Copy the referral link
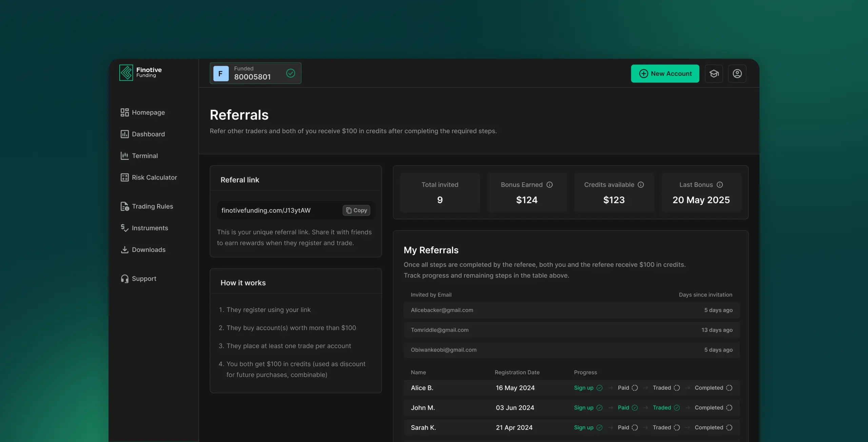Image resolution: width=868 pixels, height=442 pixels. [x=356, y=210]
